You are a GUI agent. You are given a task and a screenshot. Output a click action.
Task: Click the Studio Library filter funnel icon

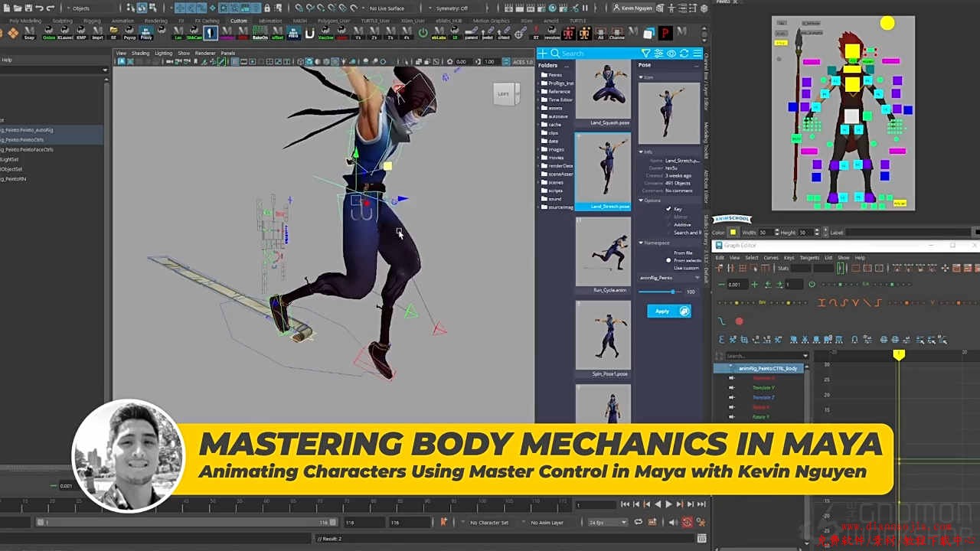(646, 53)
